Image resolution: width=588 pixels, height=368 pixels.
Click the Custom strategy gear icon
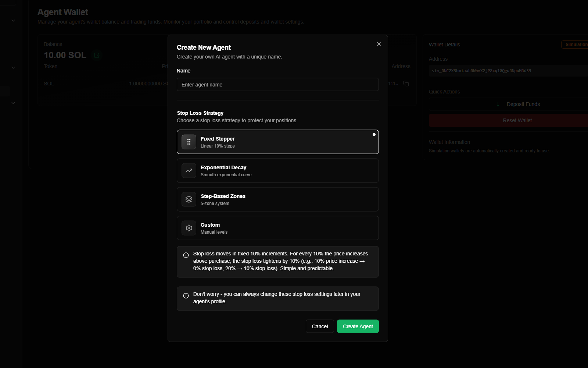(189, 228)
